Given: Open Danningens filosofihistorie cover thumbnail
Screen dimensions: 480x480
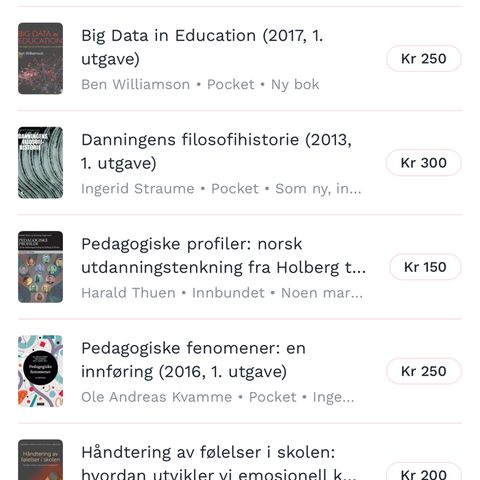Looking at the screenshot, I should tap(40, 163).
